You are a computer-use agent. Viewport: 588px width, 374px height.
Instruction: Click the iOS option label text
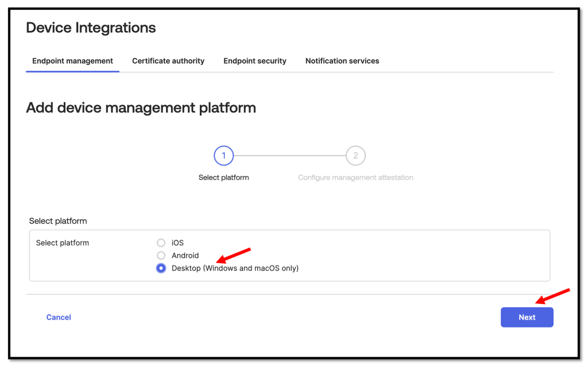click(x=177, y=243)
